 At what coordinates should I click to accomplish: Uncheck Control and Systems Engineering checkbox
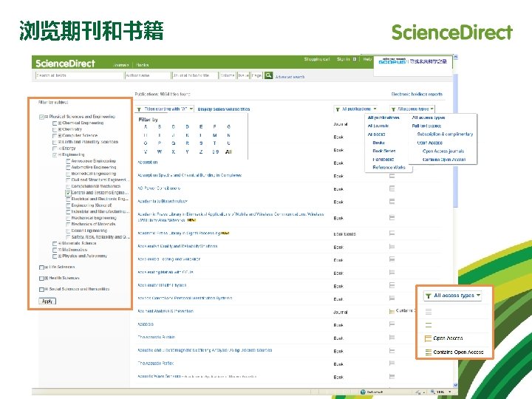[x=68, y=193]
